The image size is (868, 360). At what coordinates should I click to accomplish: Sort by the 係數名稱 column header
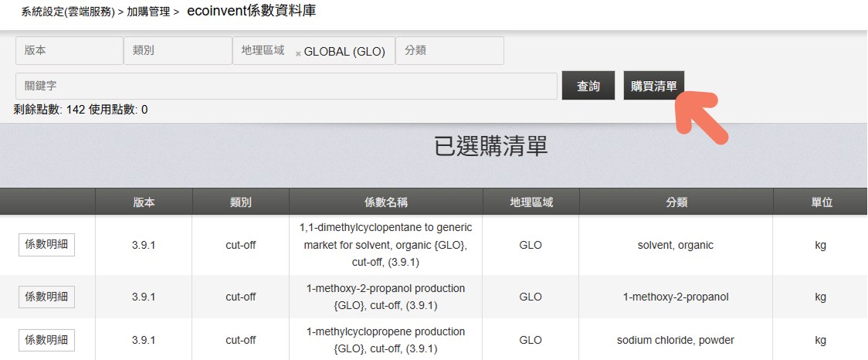click(386, 202)
